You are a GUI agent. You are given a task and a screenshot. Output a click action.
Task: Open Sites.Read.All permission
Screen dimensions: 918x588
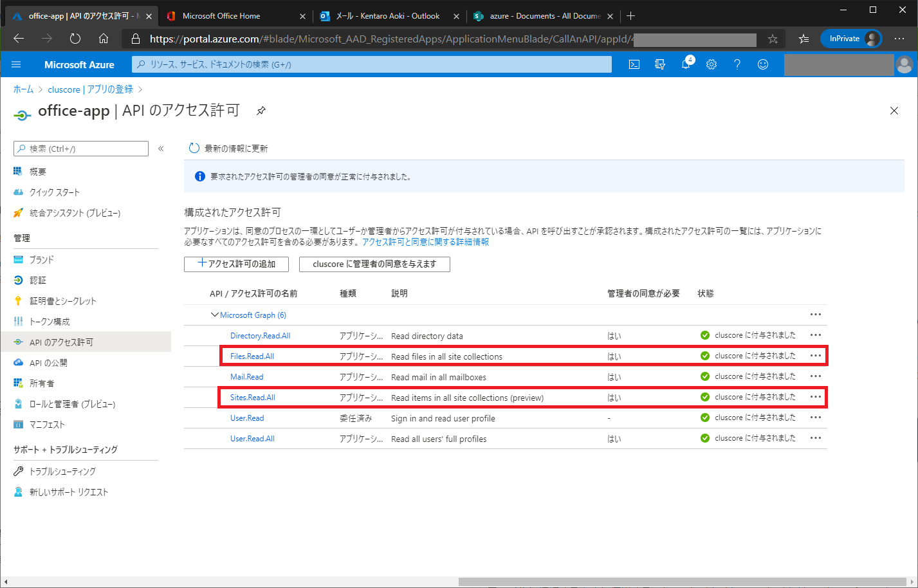coord(252,398)
